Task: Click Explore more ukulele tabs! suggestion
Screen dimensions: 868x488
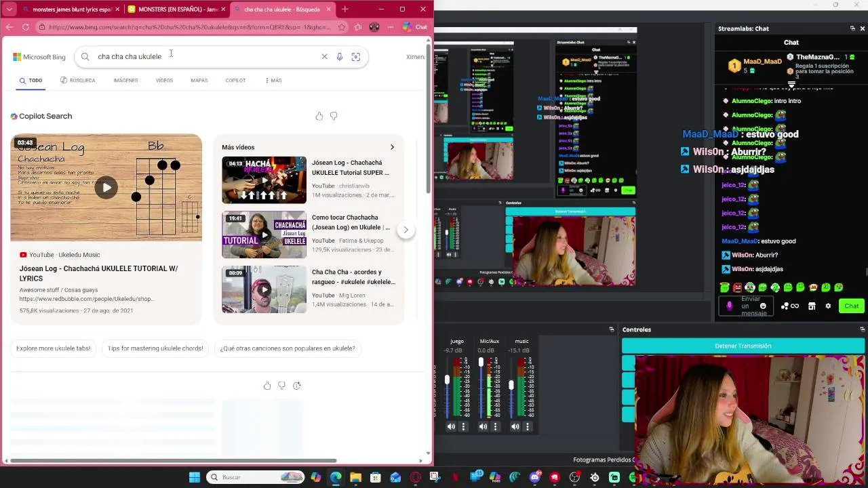Action: tap(54, 348)
